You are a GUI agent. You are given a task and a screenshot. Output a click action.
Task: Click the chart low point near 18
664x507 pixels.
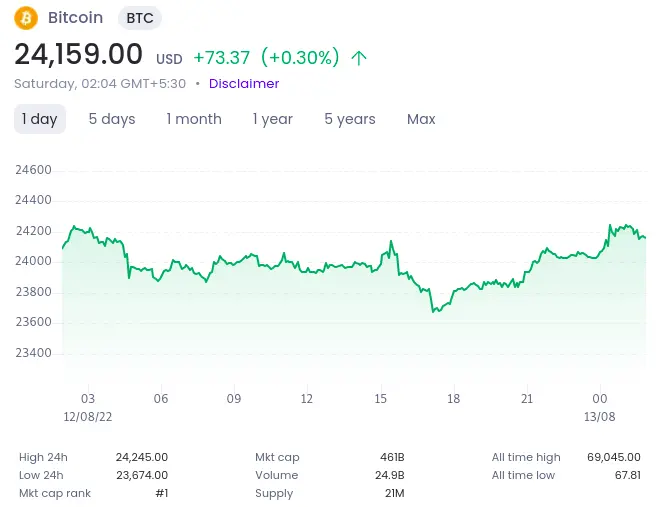[x=433, y=311]
